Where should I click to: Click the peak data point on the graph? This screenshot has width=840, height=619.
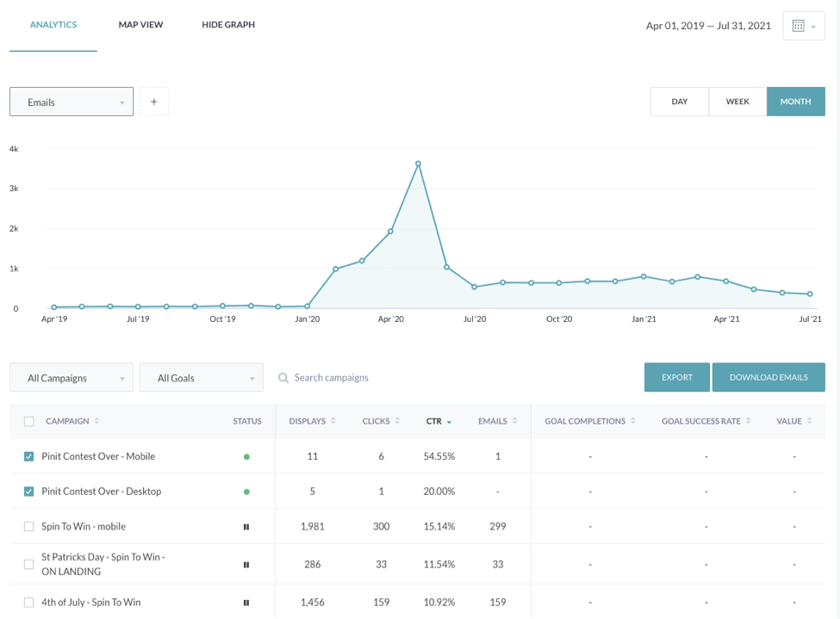(418, 163)
